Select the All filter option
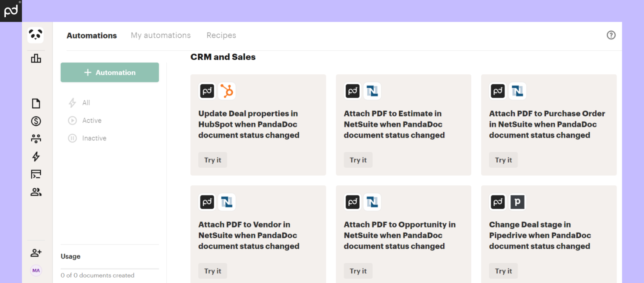 pos(86,103)
